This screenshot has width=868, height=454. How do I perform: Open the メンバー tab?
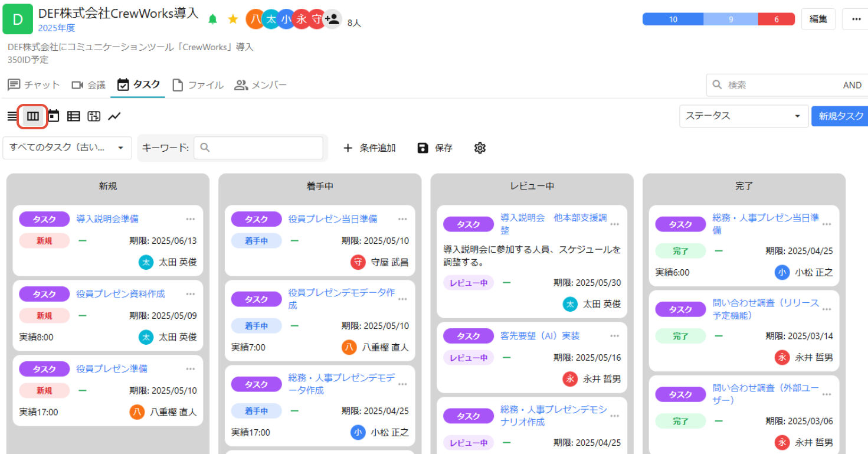tap(260, 85)
